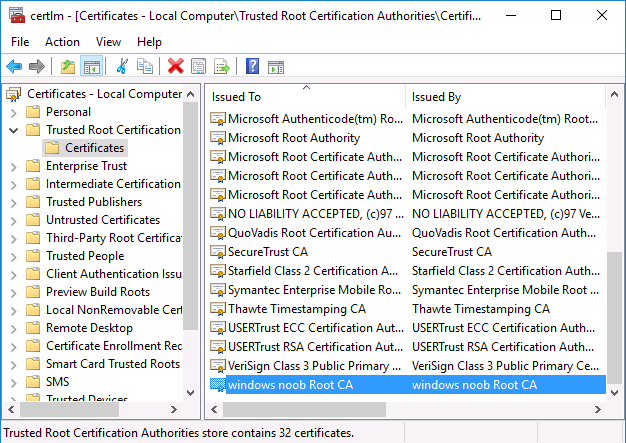Click the certificate icon of SecureTrust CA
The image size is (626, 443).
tap(218, 252)
